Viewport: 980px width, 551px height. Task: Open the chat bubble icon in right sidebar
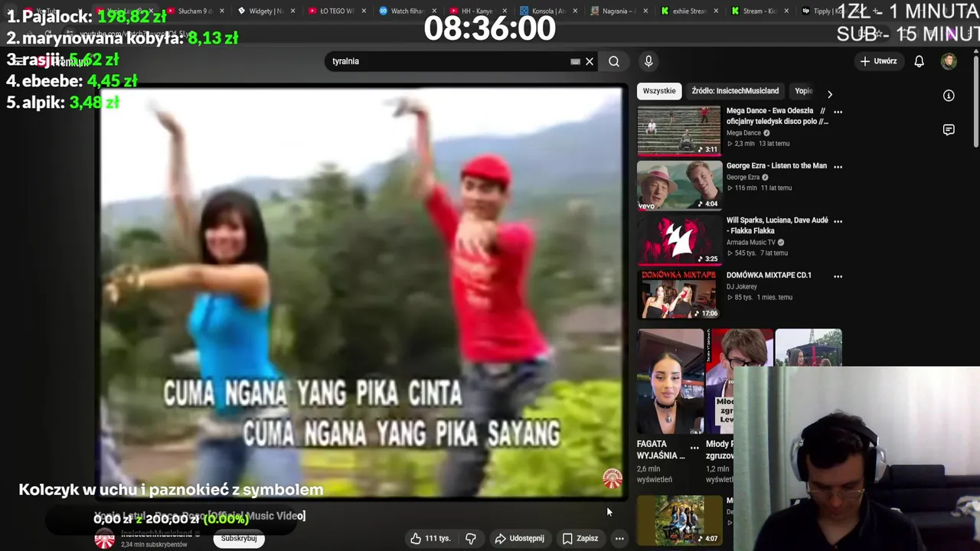pyautogui.click(x=949, y=130)
